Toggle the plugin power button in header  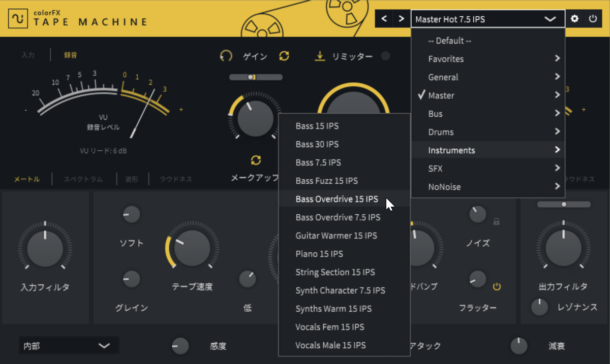point(593,19)
